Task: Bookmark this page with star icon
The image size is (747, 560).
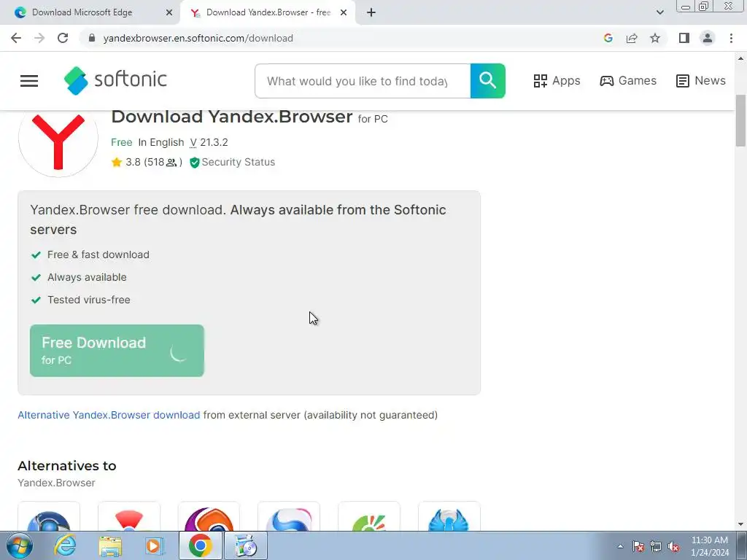Action: pos(655,38)
